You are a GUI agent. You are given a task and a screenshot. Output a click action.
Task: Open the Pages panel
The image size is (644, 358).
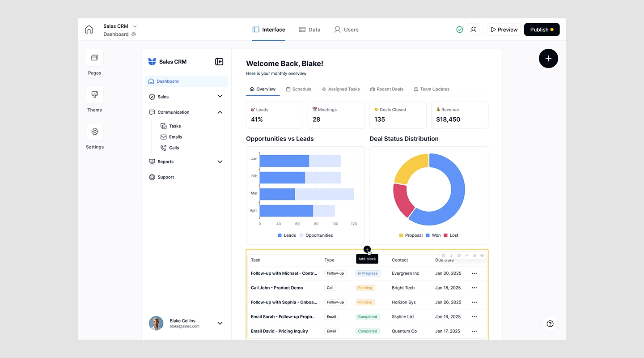point(94,58)
